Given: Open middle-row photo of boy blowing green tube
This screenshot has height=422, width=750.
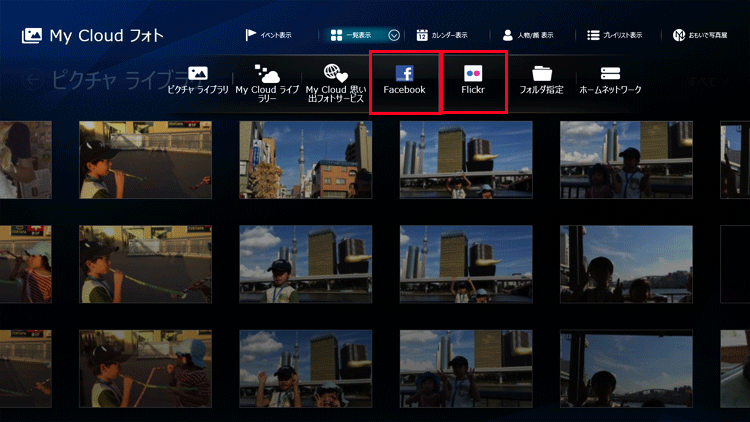Looking at the screenshot, I should click(x=145, y=264).
